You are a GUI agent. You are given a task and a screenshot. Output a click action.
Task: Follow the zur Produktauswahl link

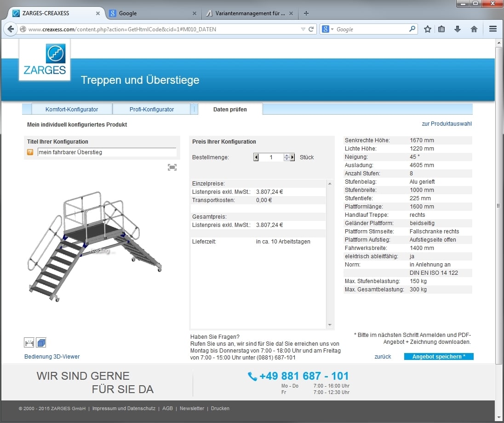click(447, 124)
